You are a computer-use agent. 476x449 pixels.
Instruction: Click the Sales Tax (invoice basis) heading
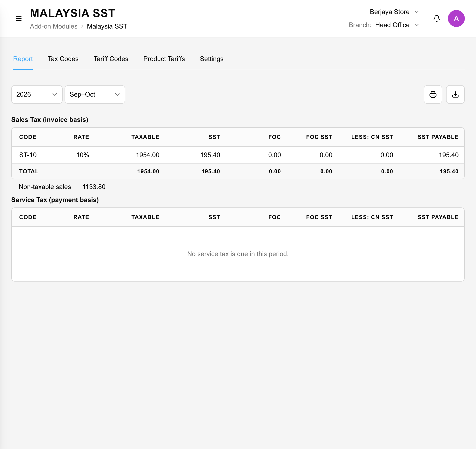[50, 120]
